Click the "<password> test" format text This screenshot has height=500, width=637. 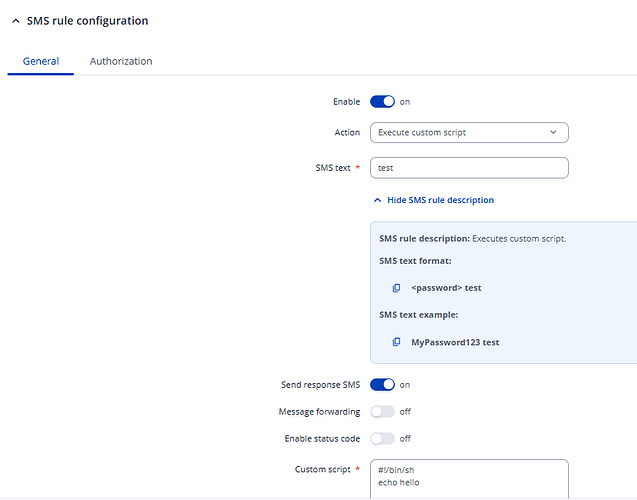(x=446, y=288)
